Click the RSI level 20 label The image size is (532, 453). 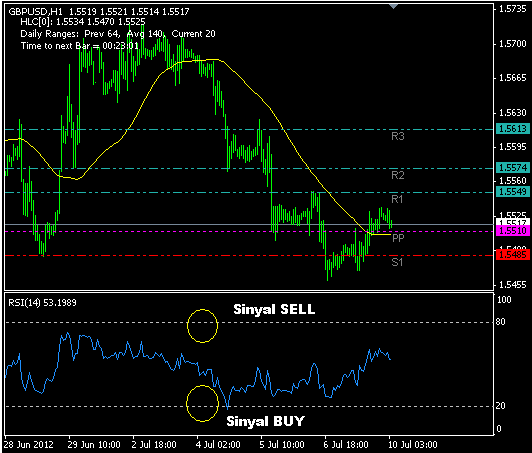pos(500,406)
